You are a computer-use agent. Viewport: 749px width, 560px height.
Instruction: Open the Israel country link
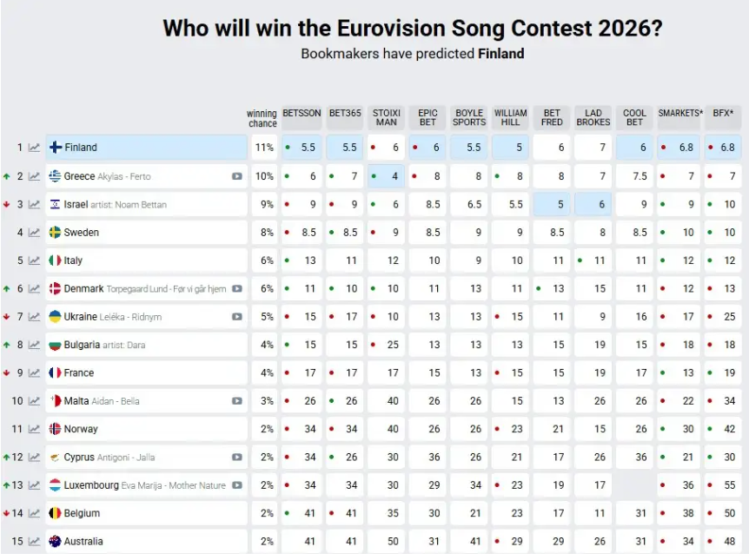(x=76, y=205)
